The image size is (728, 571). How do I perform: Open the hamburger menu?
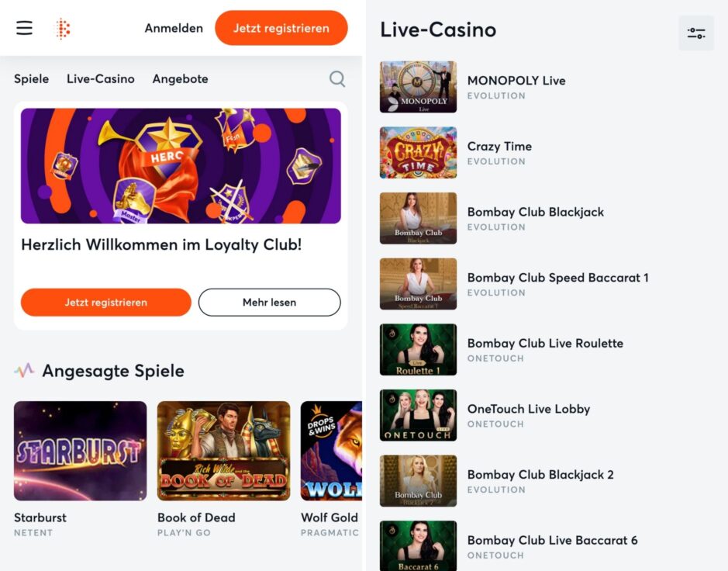pos(25,28)
